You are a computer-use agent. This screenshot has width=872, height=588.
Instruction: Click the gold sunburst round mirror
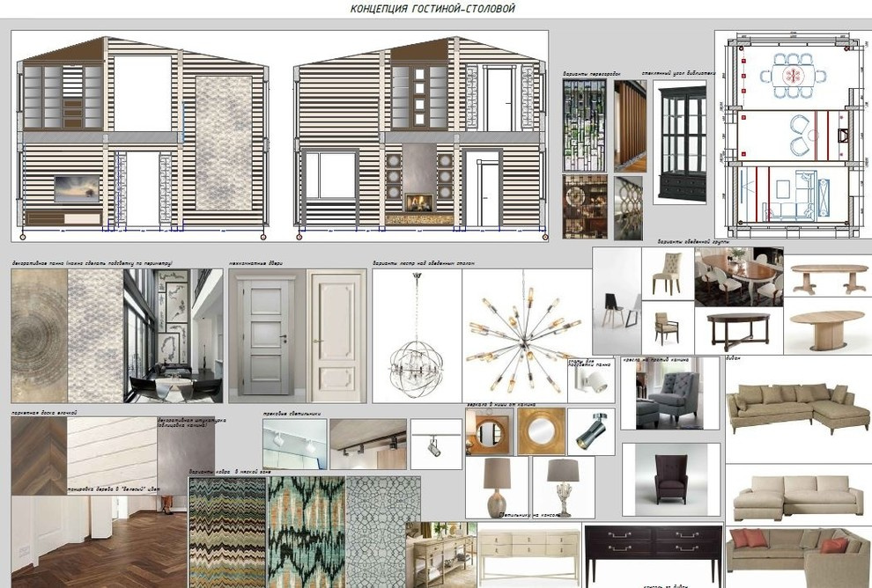tap(540, 431)
